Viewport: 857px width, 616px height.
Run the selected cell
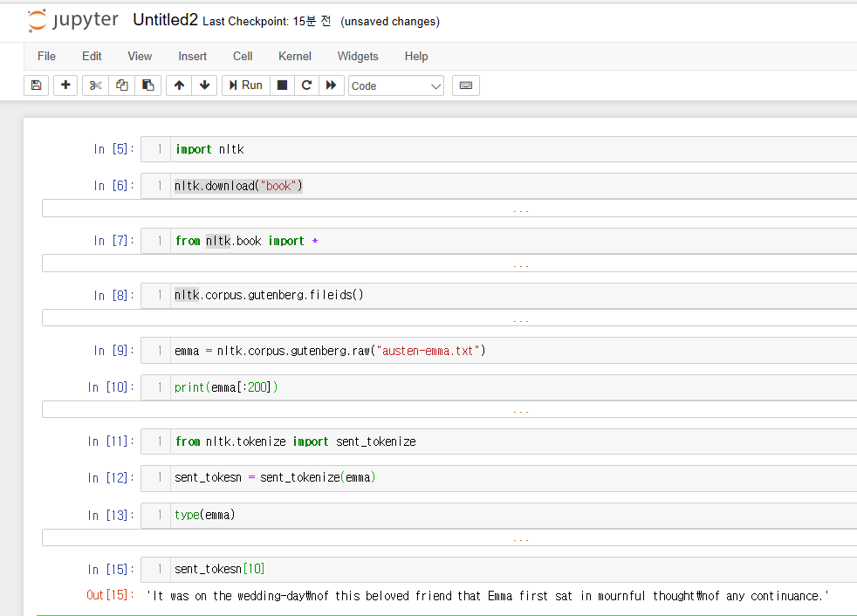coord(246,86)
